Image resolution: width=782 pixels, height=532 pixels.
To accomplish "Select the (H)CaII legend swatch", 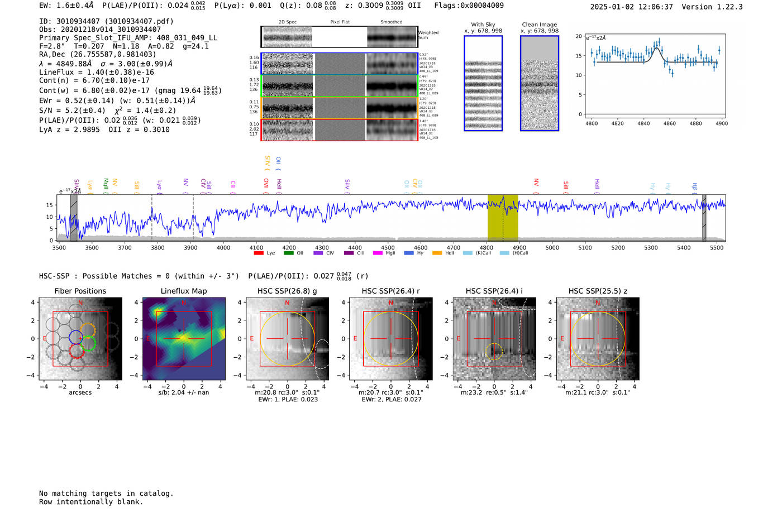I will 505,253.
